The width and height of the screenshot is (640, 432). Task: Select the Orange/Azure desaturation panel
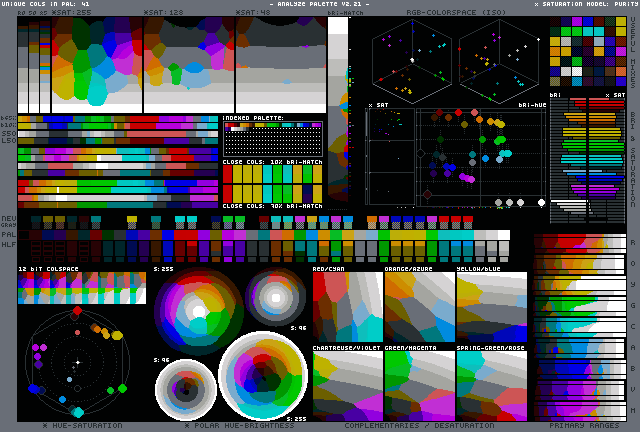(x=419, y=307)
